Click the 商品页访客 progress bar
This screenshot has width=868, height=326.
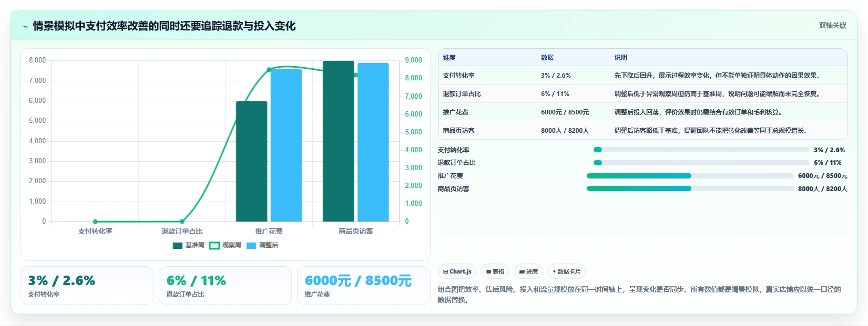pyautogui.click(x=690, y=188)
